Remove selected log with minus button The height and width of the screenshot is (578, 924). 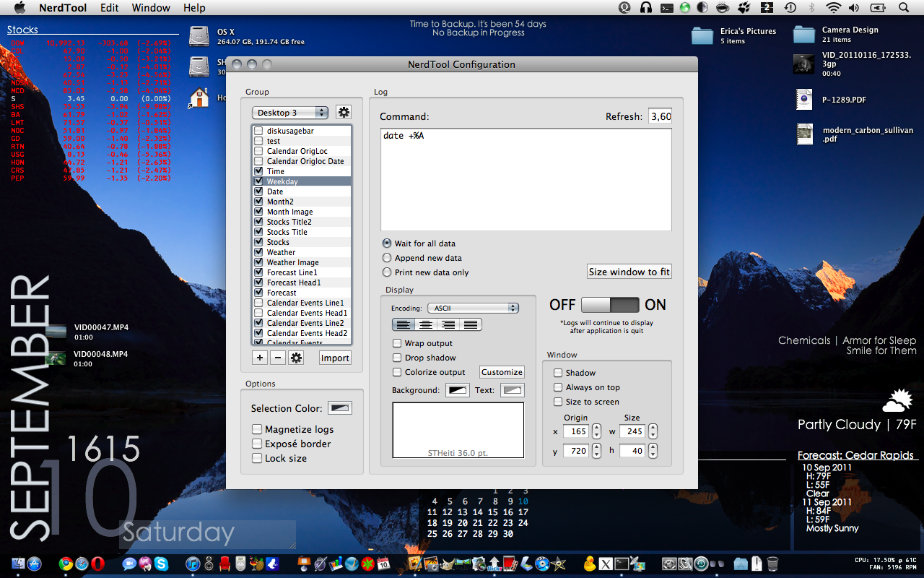(278, 358)
